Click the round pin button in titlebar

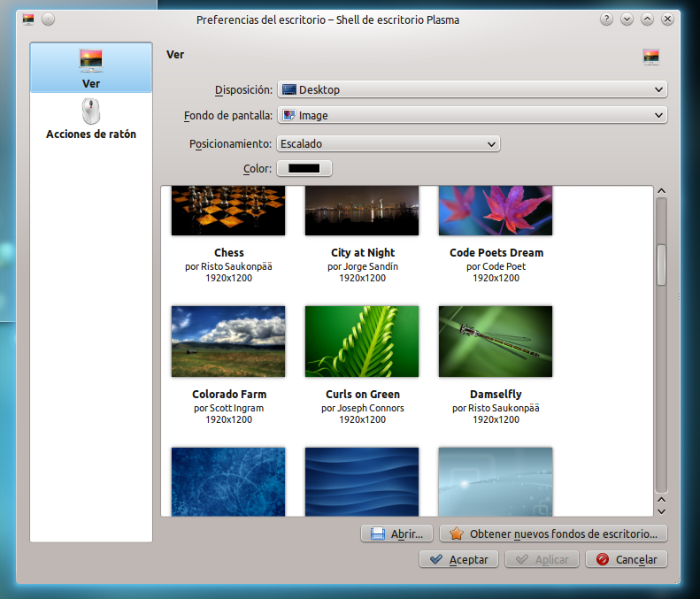pos(48,19)
